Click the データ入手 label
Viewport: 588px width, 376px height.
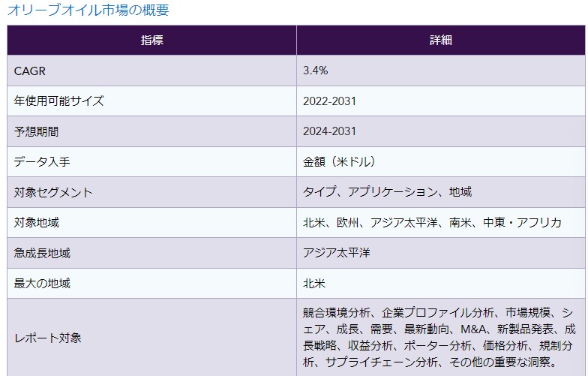[42, 162]
